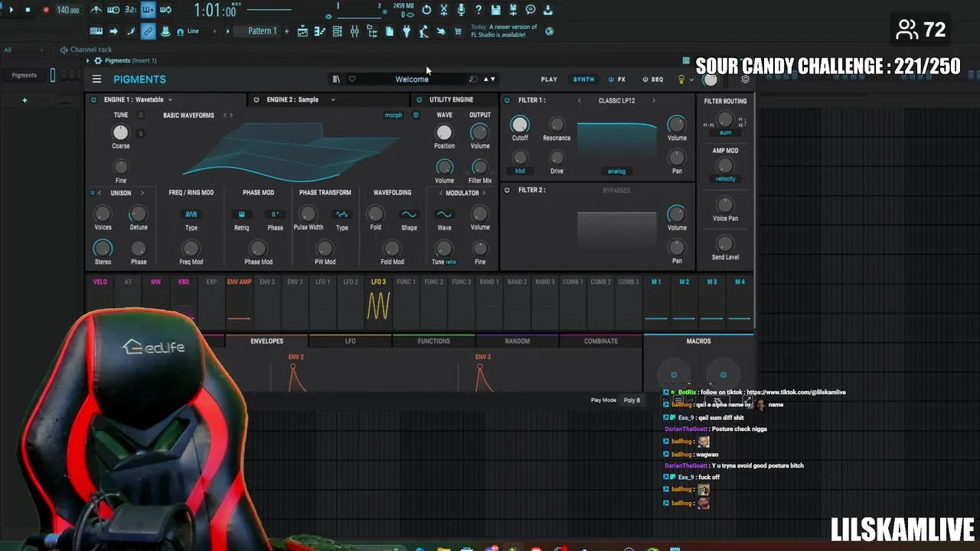Open the FUNCTIONS tab
Image resolution: width=980 pixels, height=551 pixels.
433,341
